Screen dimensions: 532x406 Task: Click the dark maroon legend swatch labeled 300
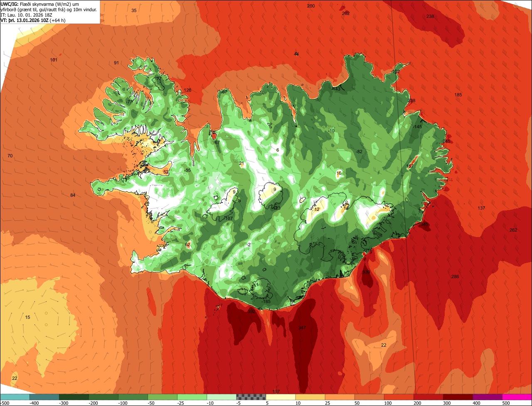(458, 397)
